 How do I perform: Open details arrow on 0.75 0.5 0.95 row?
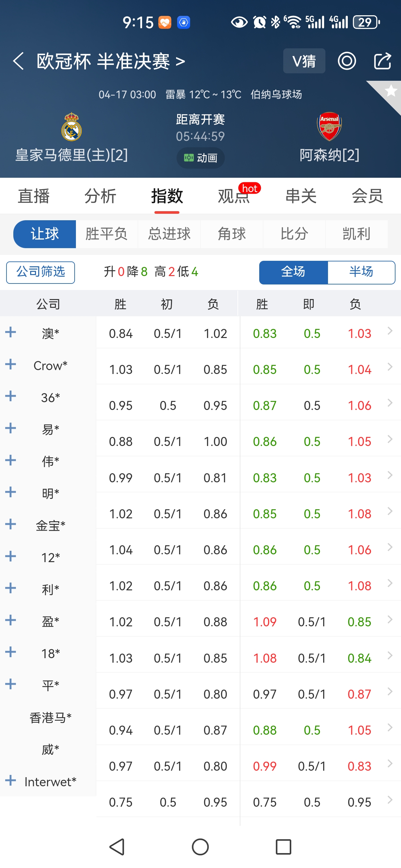click(390, 800)
